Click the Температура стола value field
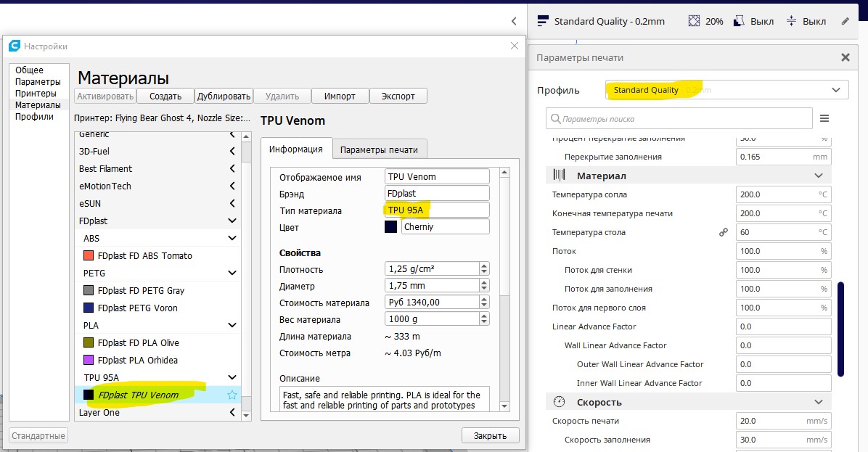868x452 pixels. (x=783, y=232)
